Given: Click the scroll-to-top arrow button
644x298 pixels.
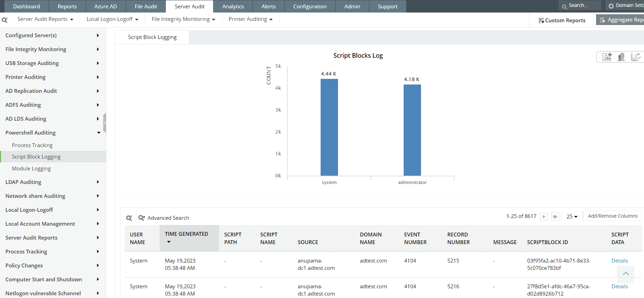Looking at the screenshot, I should point(626,274).
